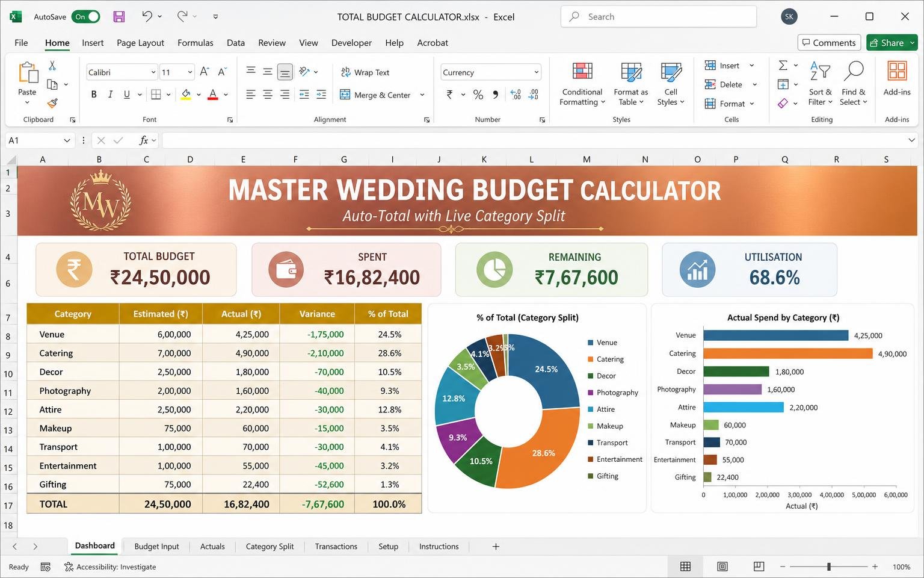This screenshot has width=924, height=578.
Task: Switch to the Formulas ribbon tab
Action: (196, 43)
